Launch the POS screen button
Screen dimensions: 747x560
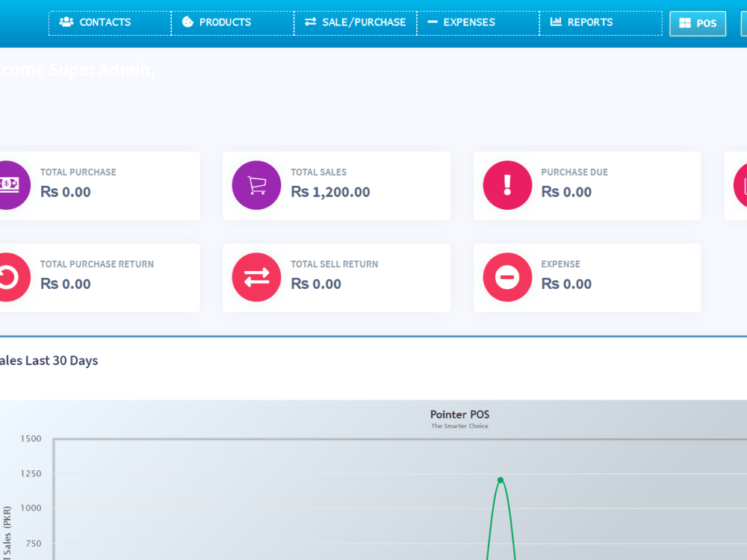tap(698, 23)
